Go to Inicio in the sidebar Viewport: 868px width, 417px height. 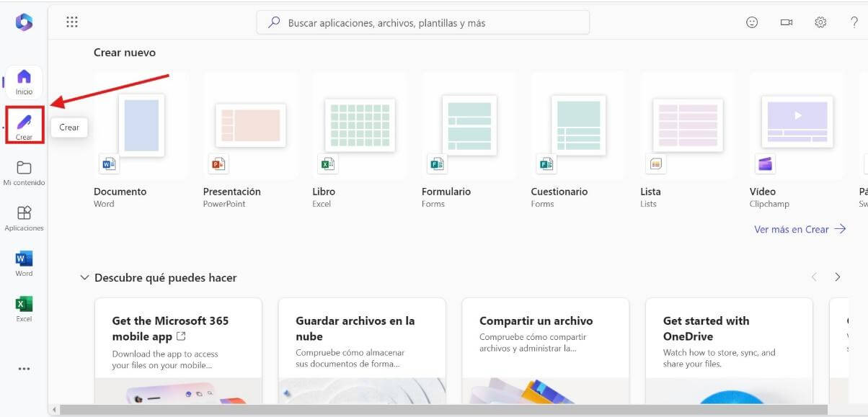(24, 82)
